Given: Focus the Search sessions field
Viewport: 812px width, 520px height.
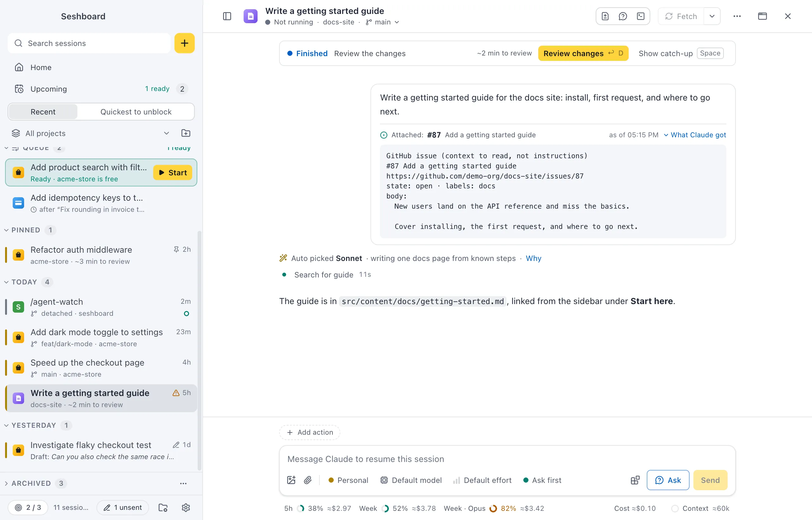Looking at the screenshot, I should pyautogui.click(x=89, y=43).
